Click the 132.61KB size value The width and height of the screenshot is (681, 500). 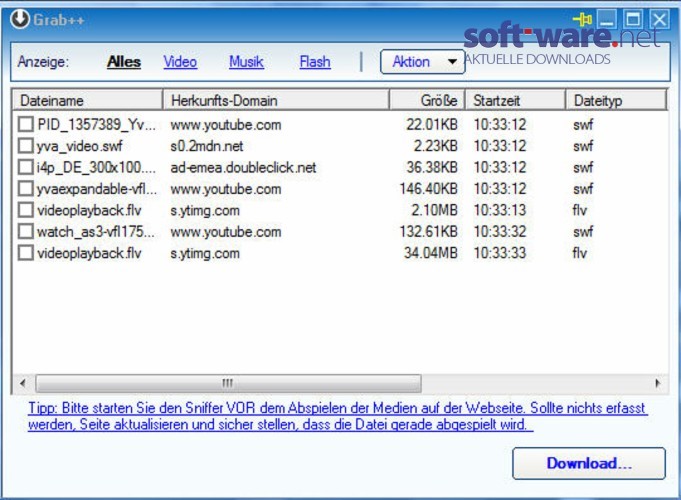[x=429, y=232]
